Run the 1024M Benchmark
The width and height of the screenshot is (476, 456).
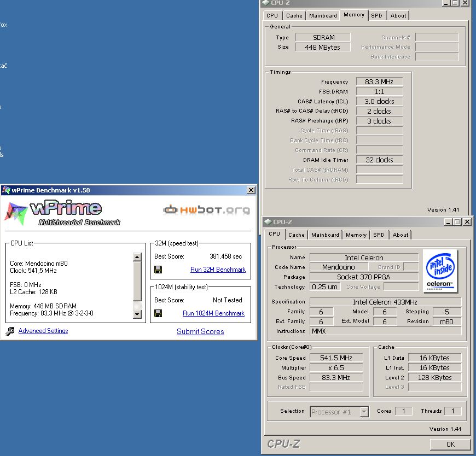213,313
